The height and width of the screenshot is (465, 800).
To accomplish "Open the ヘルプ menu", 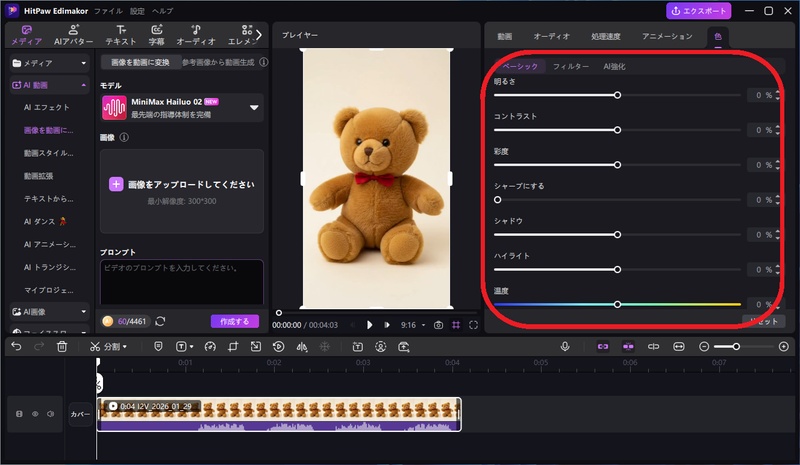I will pos(162,11).
